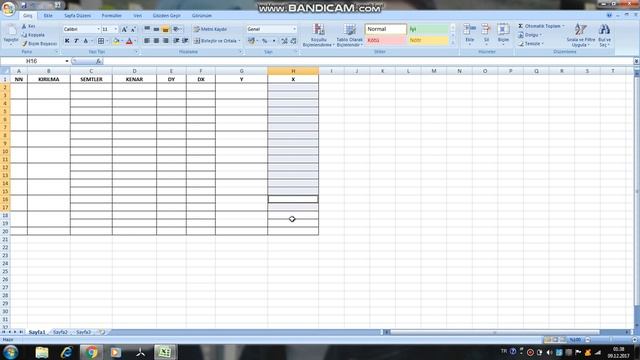Open the Temizle clear dropdown
Viewport: 640px width, 360px height.
click(x=531, y=43)
